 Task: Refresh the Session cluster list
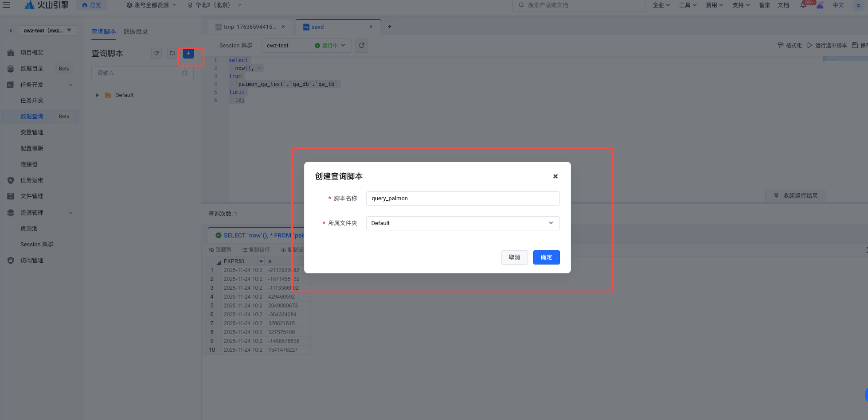(x=362, y=45)
